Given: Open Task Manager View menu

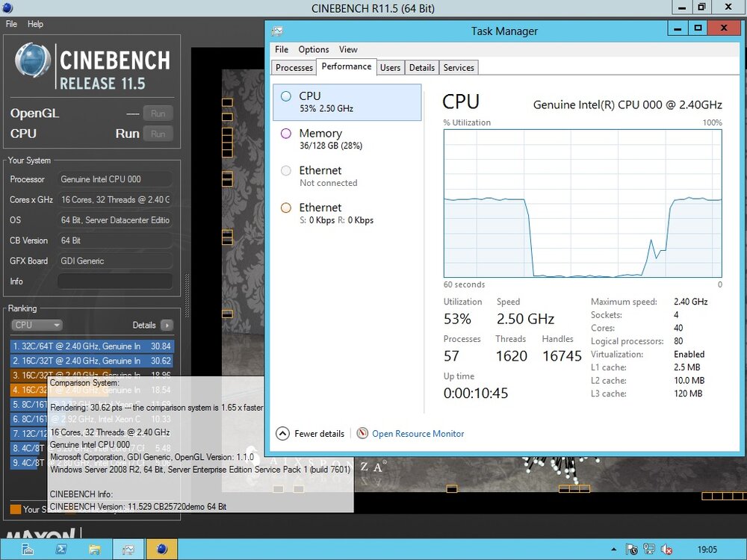Looking at the screenshot, I should pyautogui.click(x=348, y=49).
